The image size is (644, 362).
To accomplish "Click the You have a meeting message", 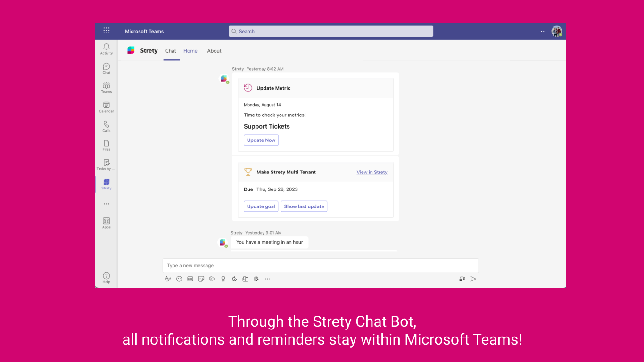I will (270, 242).
